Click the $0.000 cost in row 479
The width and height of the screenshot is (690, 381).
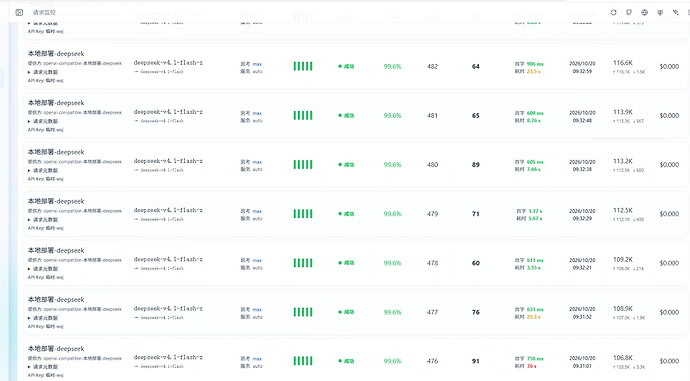coord(669,214)
